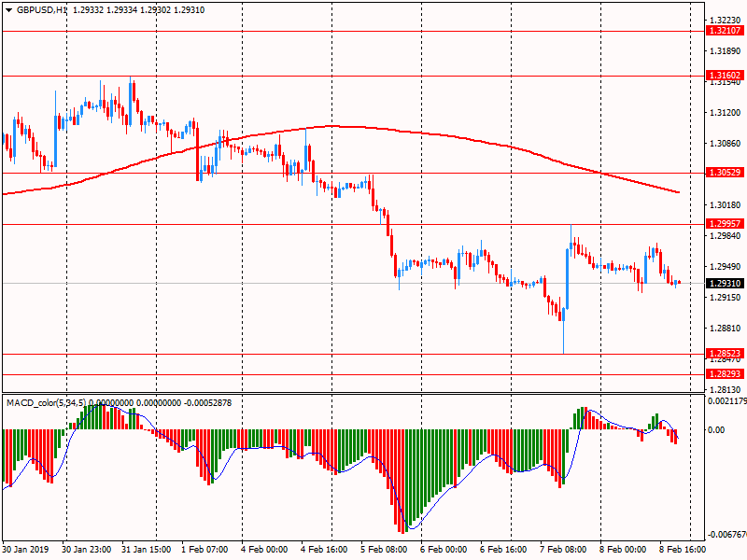
Task: Select the 1.32107 horizontal line price label
Action: pyautogui.click(x=725, y=31)
